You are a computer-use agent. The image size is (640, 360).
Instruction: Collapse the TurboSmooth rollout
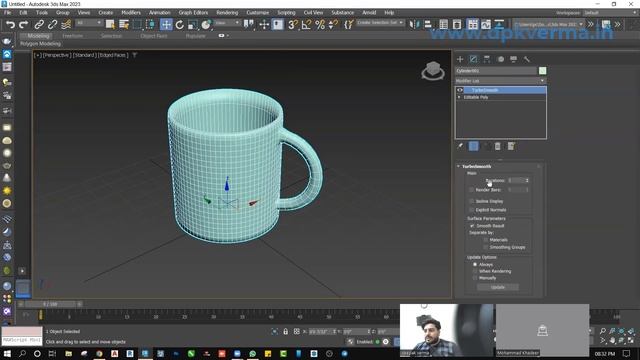point(458,167)
